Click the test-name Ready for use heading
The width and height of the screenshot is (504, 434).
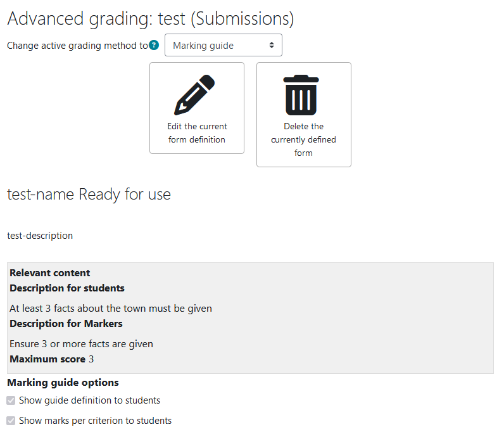tap(89, 195)
